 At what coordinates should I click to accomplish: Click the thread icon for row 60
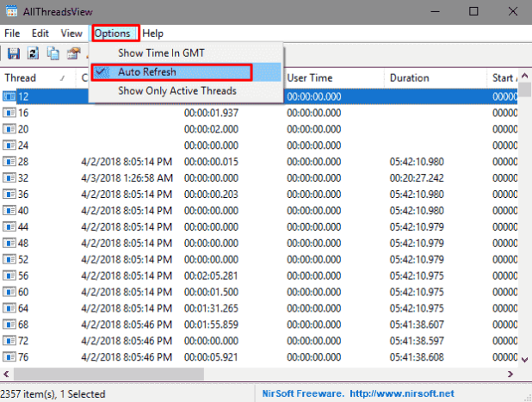point(9,292)
